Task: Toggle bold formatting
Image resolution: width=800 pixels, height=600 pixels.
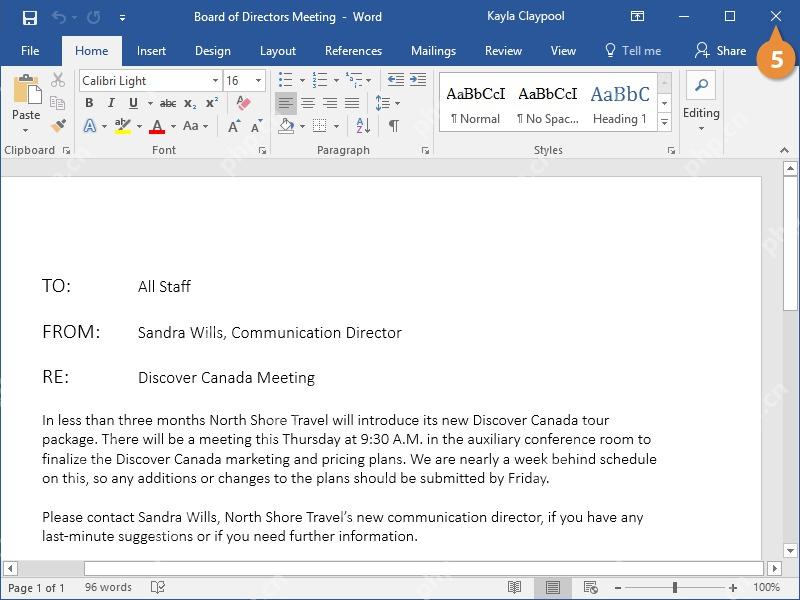Action: pos(89,103)
